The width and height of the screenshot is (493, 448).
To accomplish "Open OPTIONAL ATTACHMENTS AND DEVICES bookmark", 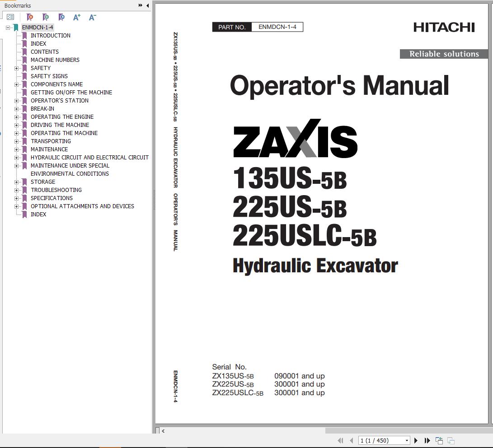I will pyautogui.click(x=82, y=206).
